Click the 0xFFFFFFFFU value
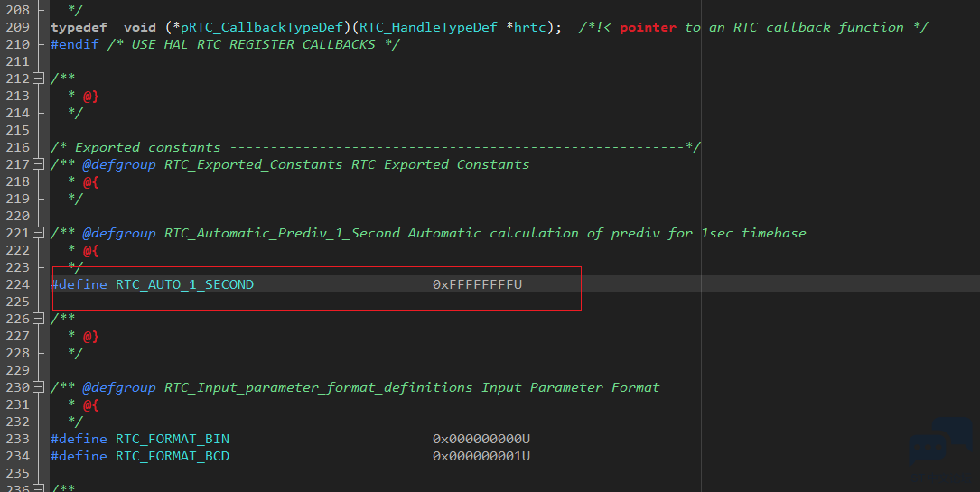980x492 pixels. pyautogui.click(x=477, y=284)
